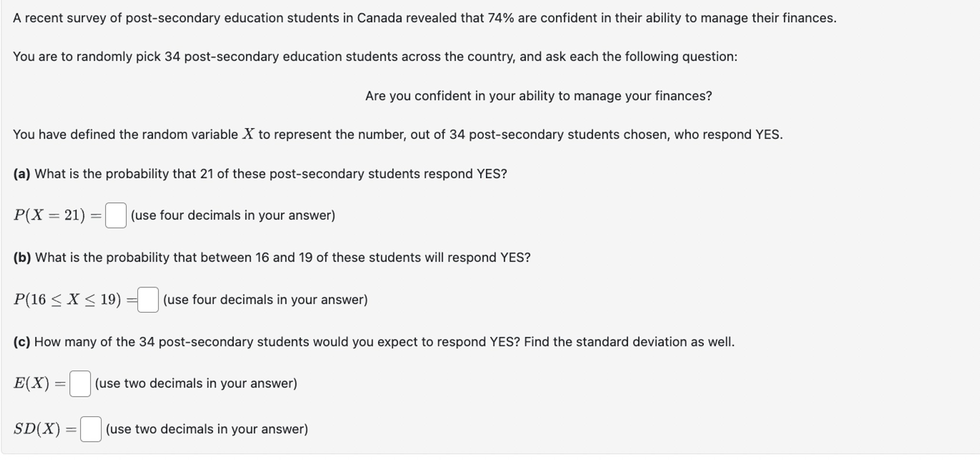Click the P(X = 21) answer box
The image size is (980, 460).
[116, 215]
